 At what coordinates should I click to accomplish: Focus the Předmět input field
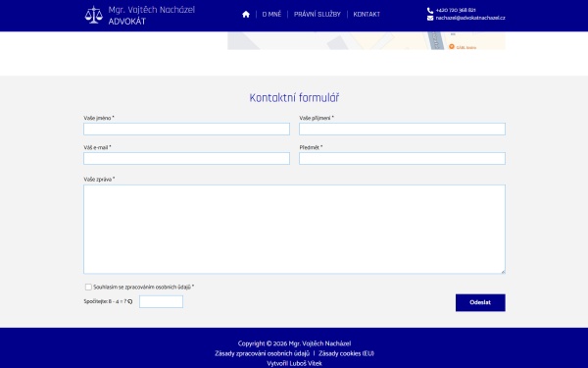(402, 158)
